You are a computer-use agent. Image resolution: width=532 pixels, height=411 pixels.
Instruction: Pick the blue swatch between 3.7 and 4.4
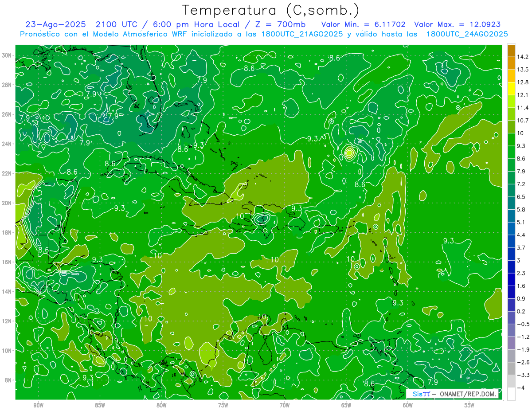click(511, 241)
